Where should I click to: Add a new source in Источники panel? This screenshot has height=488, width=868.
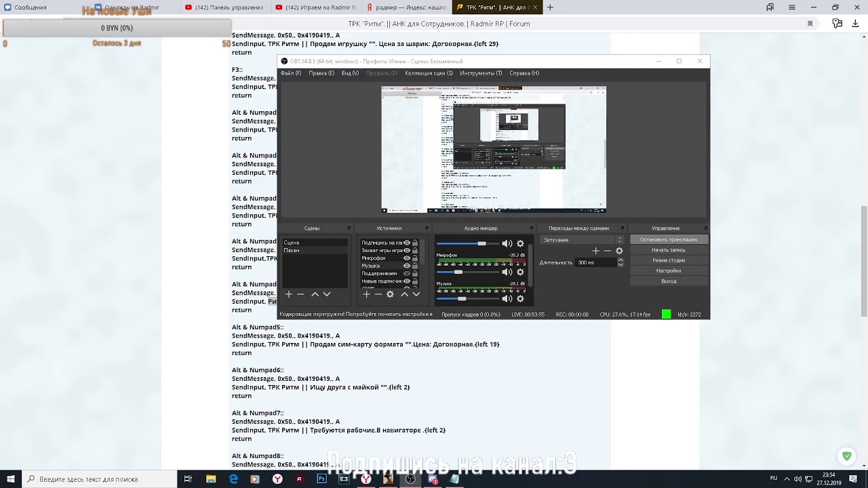tap(367, 294)
